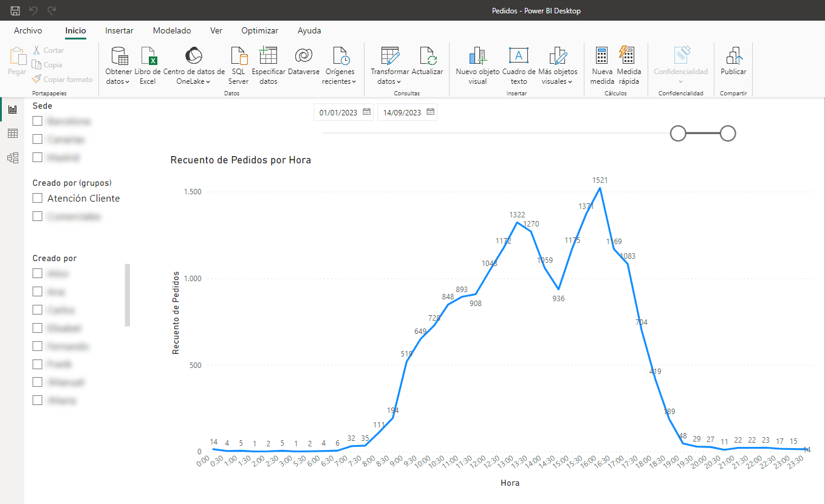Check the blurred checkbox below Atención Cliente
This screenshot has height=504, width=825.
[38, 216]
